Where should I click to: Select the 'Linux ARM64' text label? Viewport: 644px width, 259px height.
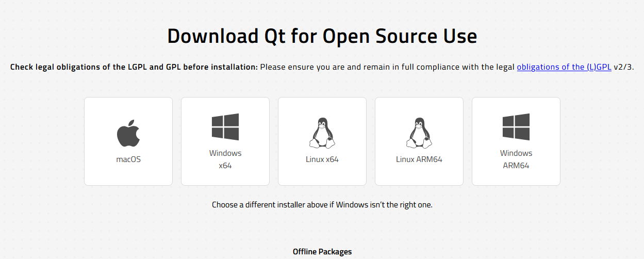click(419, 159)
